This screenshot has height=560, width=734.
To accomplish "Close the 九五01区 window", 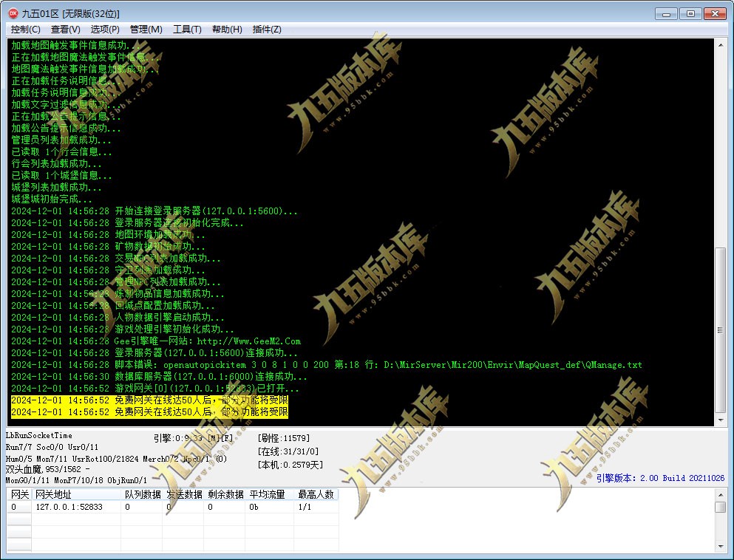I will pyautogui.click(x=715, y=13).
